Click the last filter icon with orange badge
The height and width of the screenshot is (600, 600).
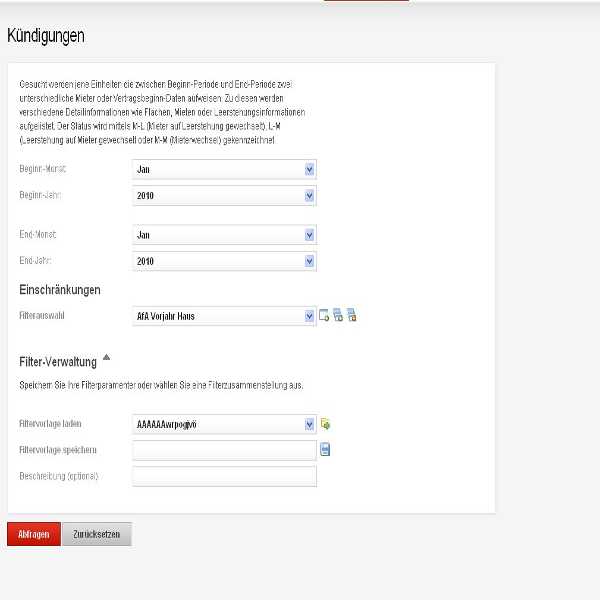tap(352, 315)
